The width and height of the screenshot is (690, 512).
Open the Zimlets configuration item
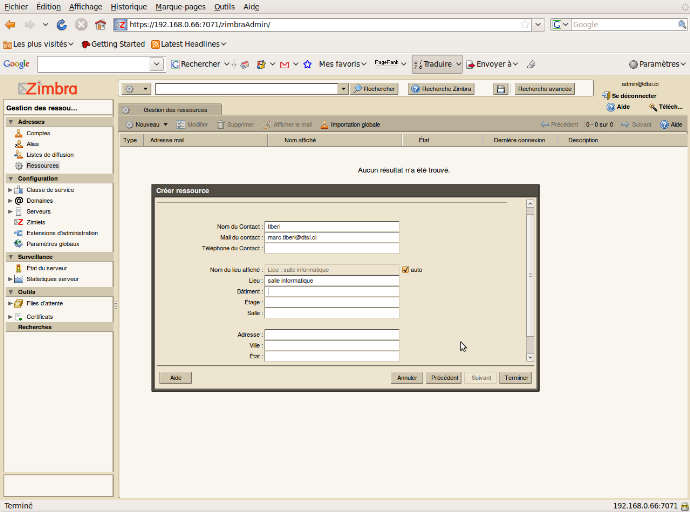[35, 222]
